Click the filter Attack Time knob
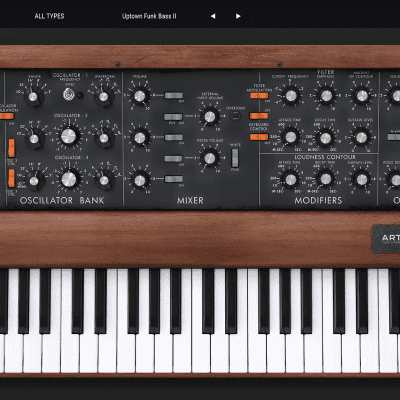Screen dimensions: 400x400 pyautogui.click(x=291, y=137)
